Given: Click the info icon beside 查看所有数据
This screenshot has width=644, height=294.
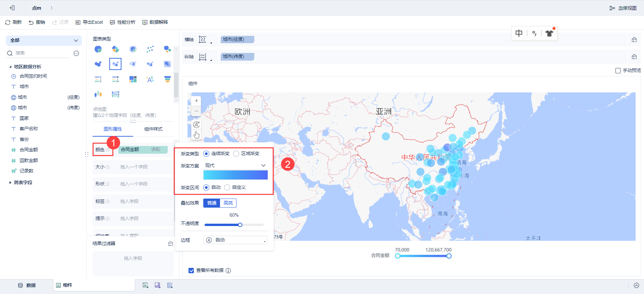Looking at the screenshot, I should pos(228,271).
